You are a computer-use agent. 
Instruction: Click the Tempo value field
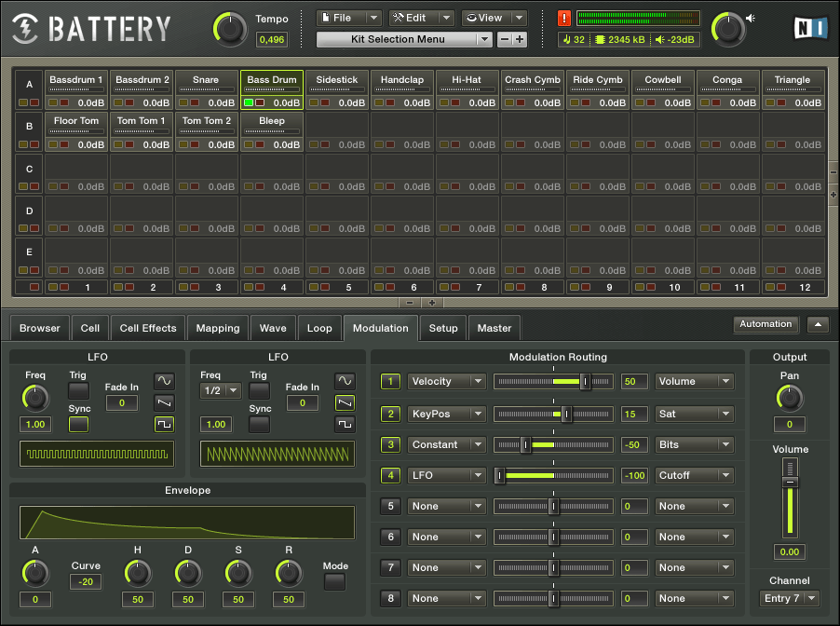(x=272, y=40)
